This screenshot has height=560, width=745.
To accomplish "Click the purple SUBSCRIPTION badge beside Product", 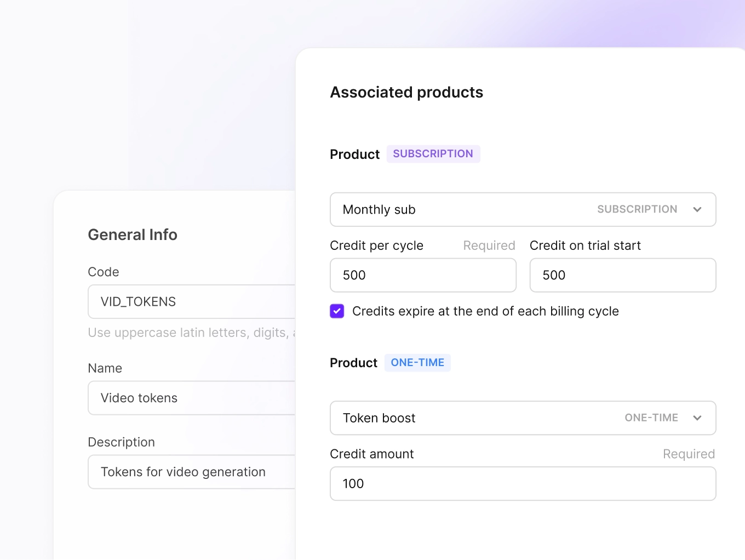I will click(x=433, y=154).
